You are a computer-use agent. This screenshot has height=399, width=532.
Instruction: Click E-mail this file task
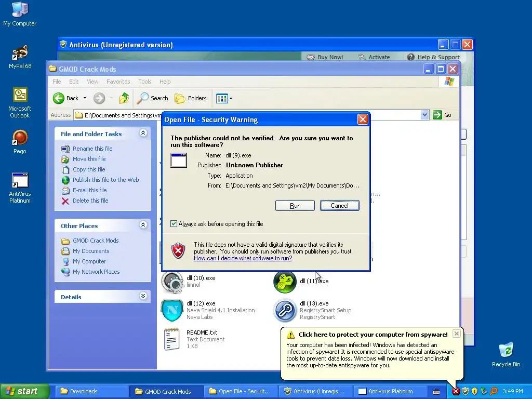(x=84, y=190)
